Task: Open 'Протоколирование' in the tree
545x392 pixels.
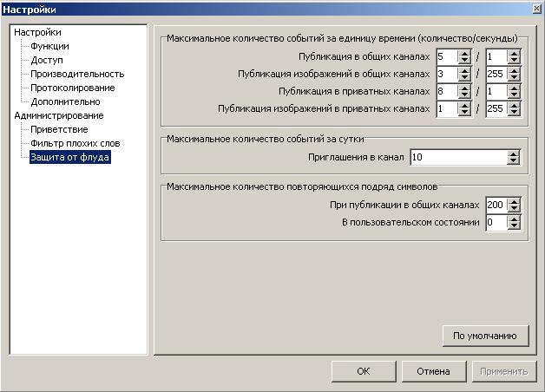Action: click(x=72, y=88)
